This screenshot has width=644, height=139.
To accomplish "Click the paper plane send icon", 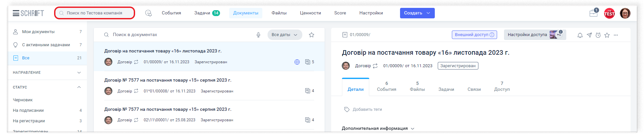I will (589, 35).
